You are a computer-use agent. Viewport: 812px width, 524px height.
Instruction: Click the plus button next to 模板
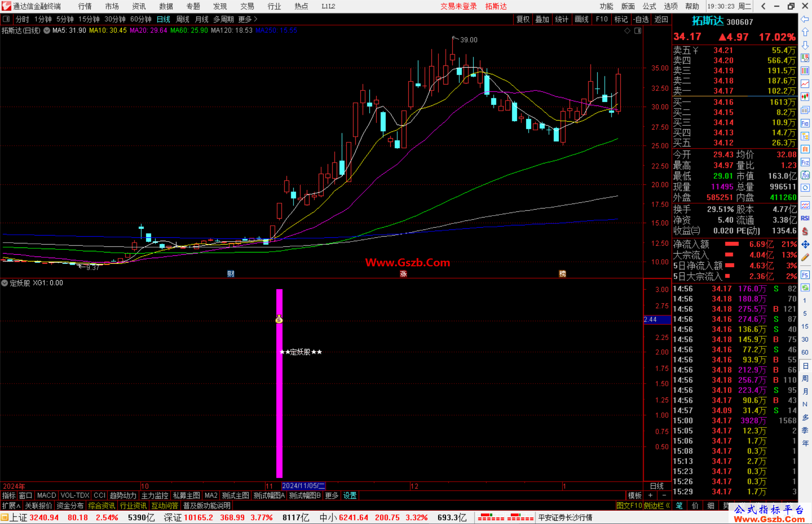coord(650,496)
